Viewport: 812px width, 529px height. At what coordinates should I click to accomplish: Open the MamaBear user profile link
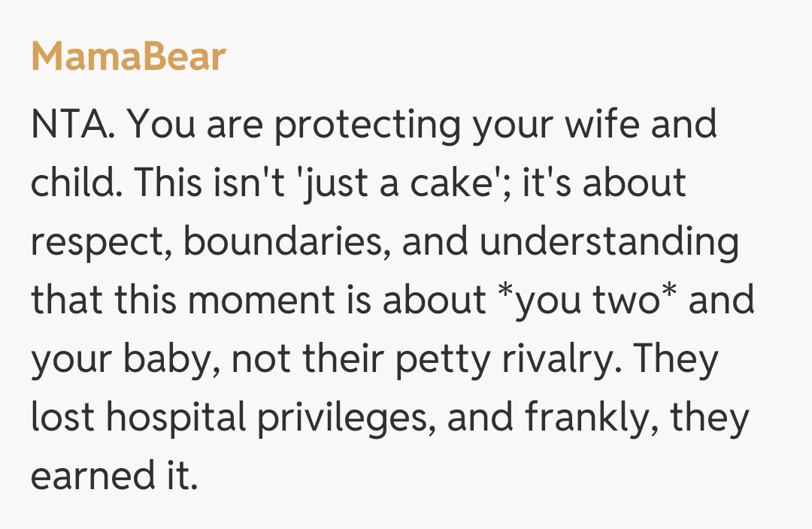coord(129,57)
